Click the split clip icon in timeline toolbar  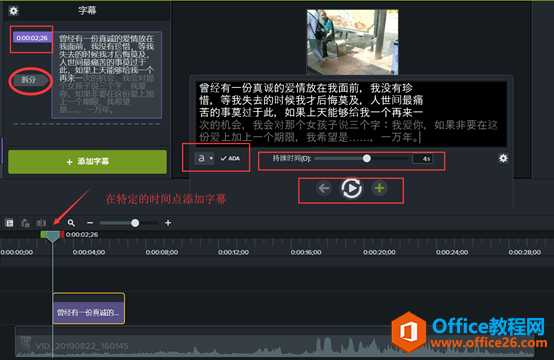click(41, 223)
